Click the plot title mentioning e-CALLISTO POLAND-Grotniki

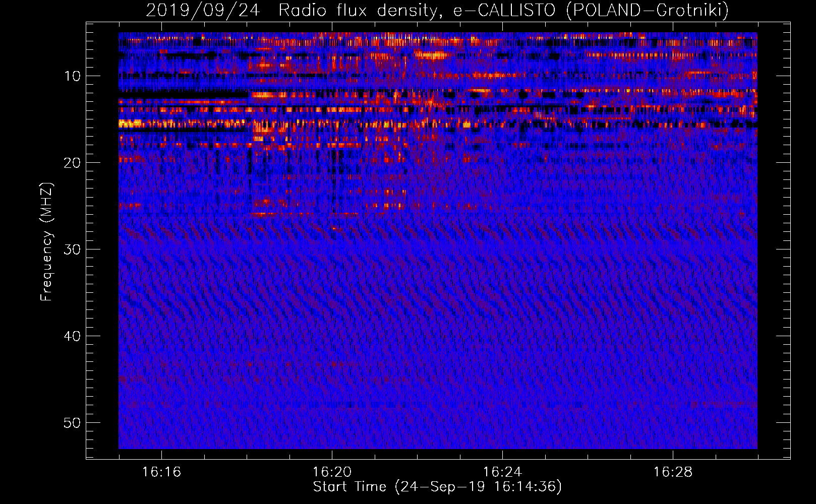click(x=437, y=10)
